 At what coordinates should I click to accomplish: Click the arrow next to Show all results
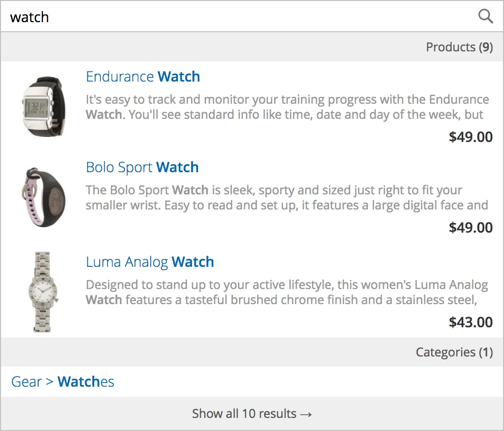point(306,414)
